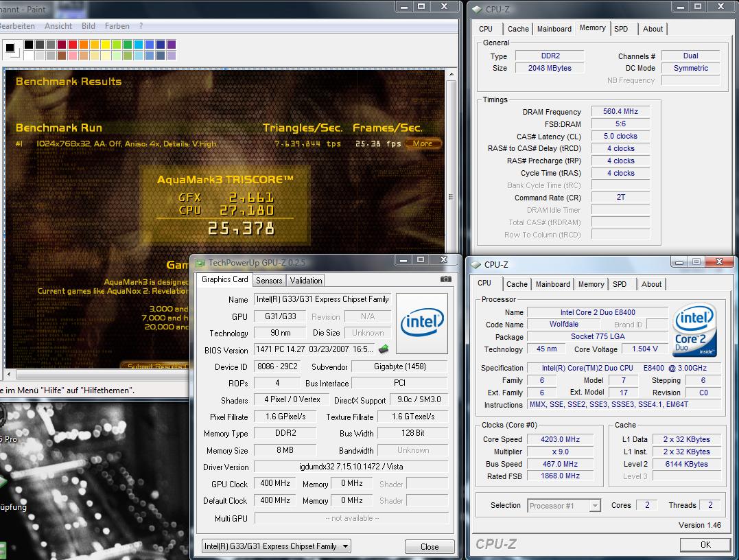
Task: Pick the pink color swatch in Paint
Action: pos(73,55)
